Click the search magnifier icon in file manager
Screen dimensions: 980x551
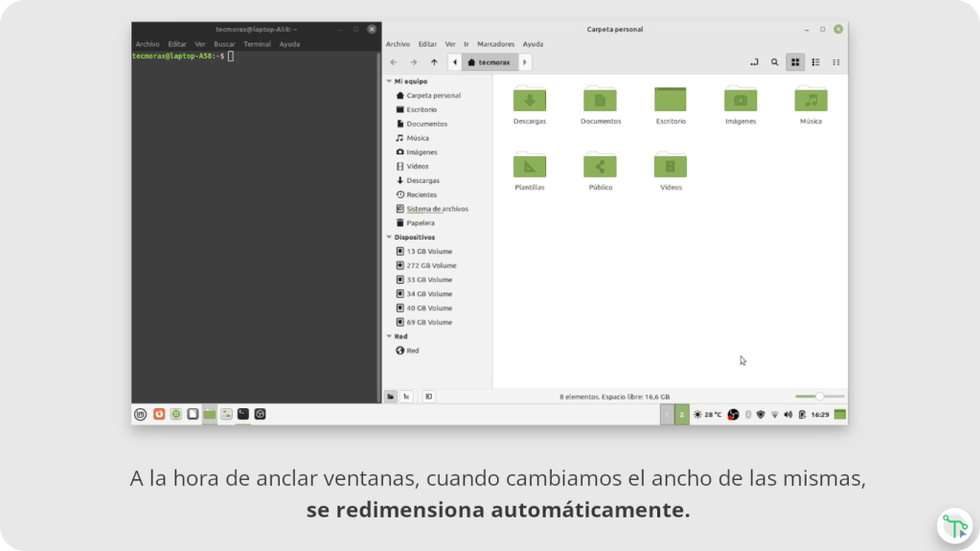pos(775,62)
